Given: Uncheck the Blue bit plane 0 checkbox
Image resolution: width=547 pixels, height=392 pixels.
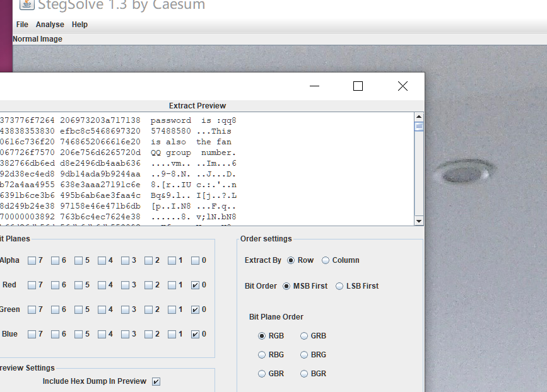Looking at the screenshot, I should (x=195, y=334).
